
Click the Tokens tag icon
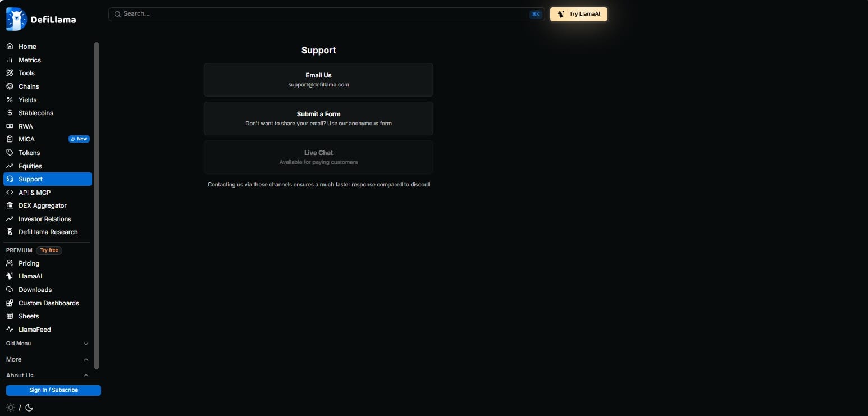tap(10, 153)
